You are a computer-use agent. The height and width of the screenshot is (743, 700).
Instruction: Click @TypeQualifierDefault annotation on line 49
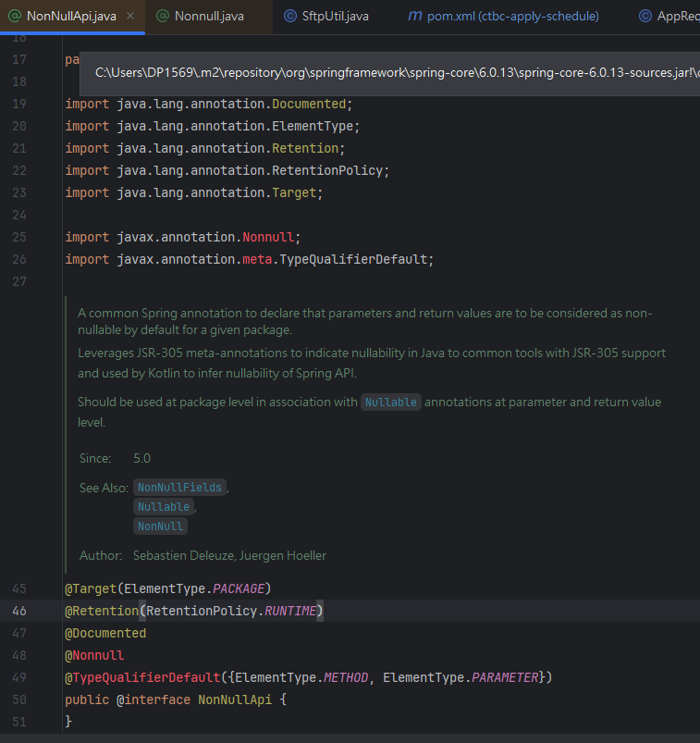[142, 677]
